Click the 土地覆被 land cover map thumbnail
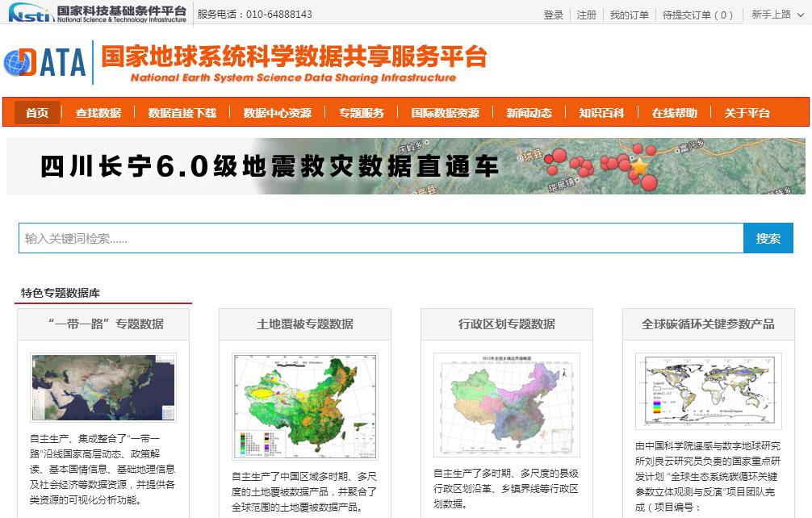Viewport: 812px width, 518px height. tap(305, 406)
